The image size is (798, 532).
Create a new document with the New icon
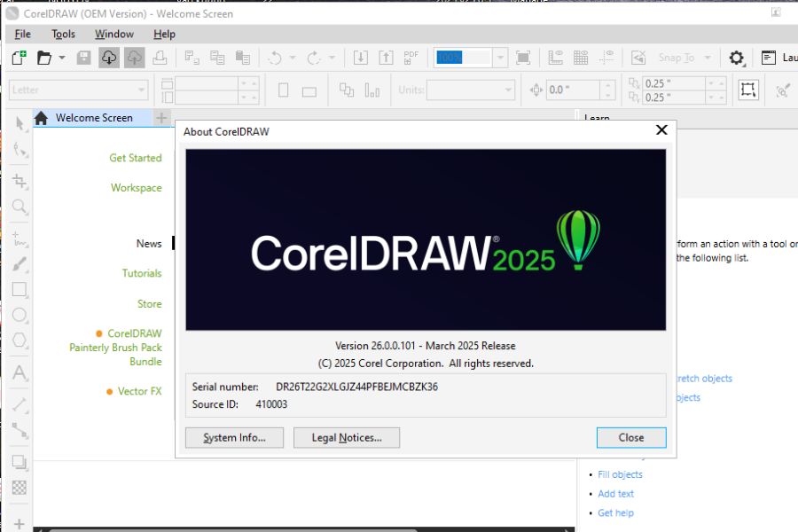click(x=19, y=58)
